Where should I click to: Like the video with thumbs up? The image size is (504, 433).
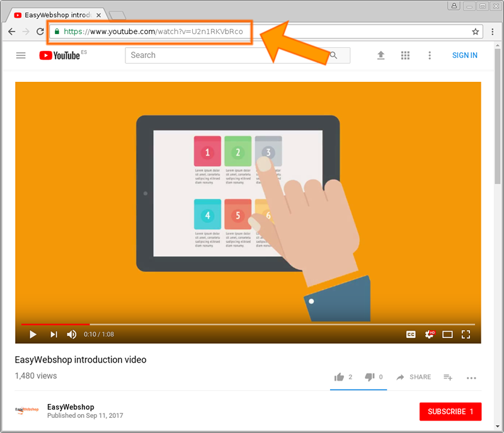click(x=339, y=377)
